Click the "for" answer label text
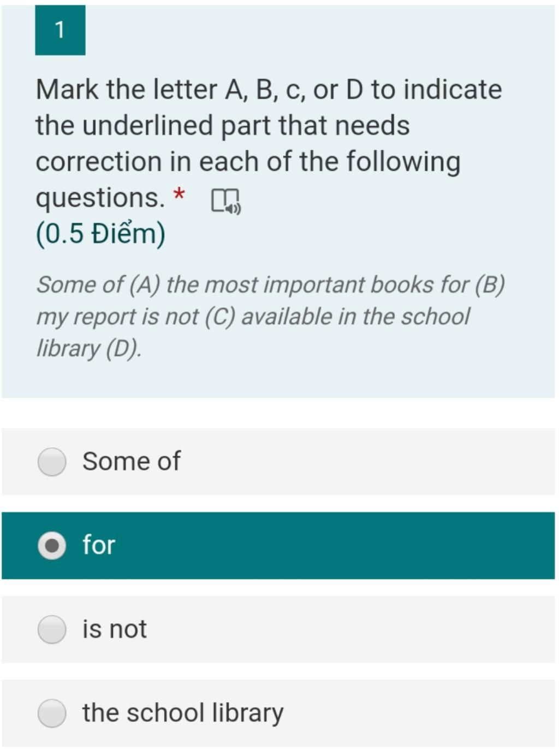 (99, 545)
